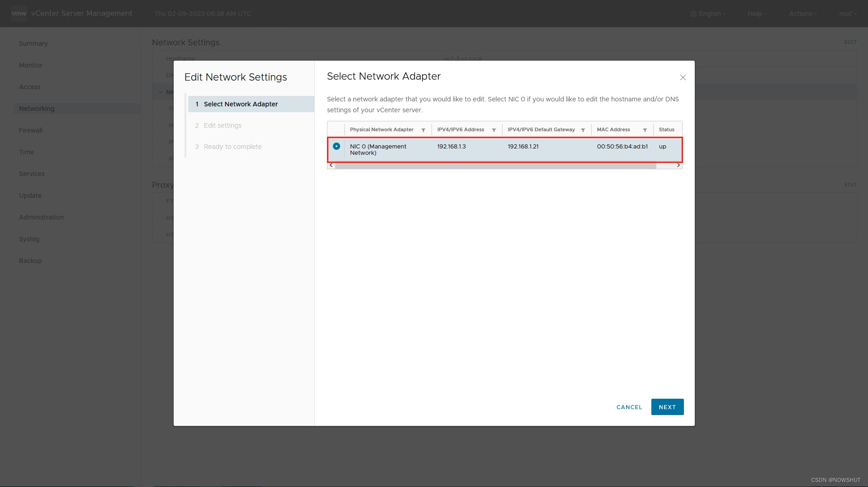The width and height of the screenshot is (868, 487).
Task: Open the Backup page in sidebar
Action: [x=30, y=261]
